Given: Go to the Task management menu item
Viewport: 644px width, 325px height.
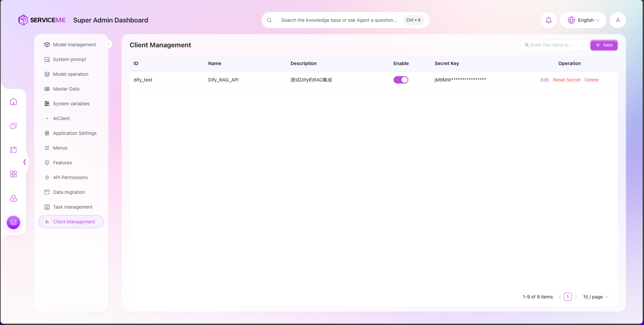Looking at the screenshot, I should click(x=73, y=207).
